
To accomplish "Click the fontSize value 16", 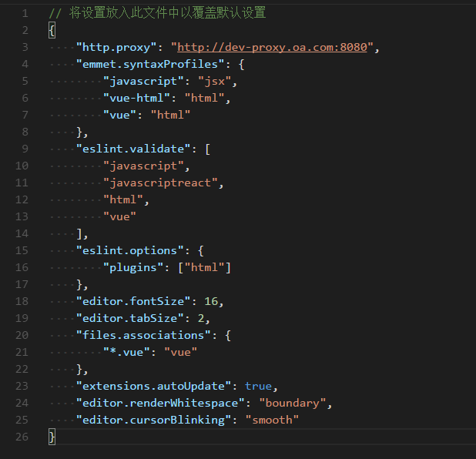I will [x=211, y=301].
